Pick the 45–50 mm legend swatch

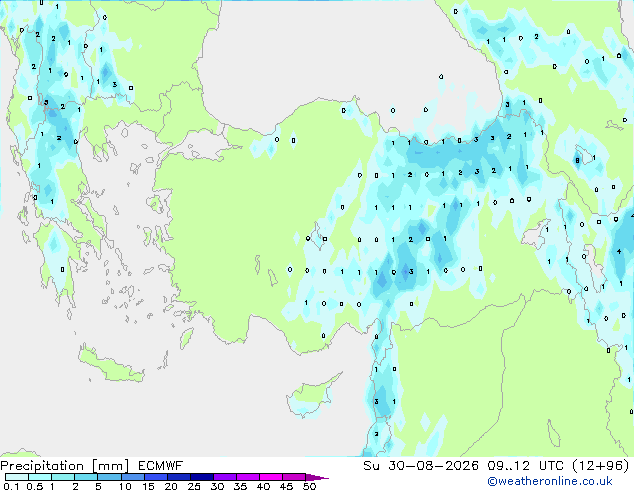[294, 477]
